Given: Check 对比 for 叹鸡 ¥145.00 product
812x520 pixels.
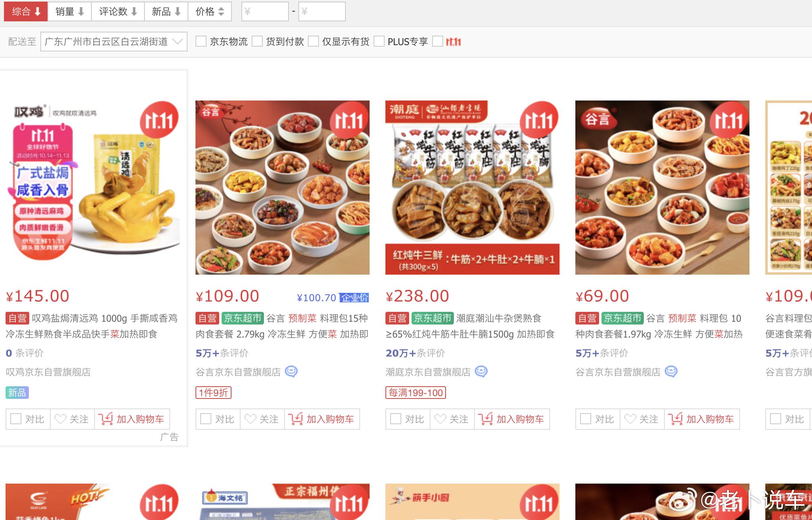Looking at the screenshot, I should pyautogui.click(x=28, y=419).
